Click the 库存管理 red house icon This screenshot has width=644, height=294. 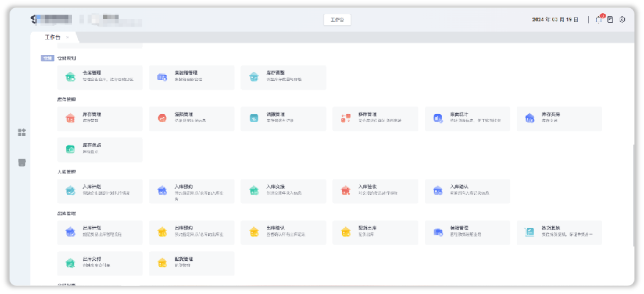point(70,118)
